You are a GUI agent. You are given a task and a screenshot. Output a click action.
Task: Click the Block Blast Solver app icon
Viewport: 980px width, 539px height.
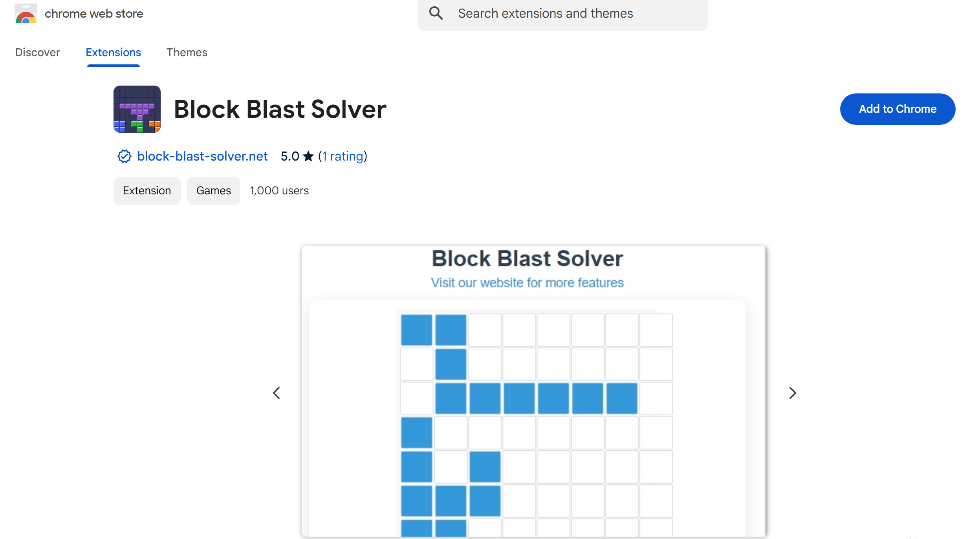(x=137, y=109)
